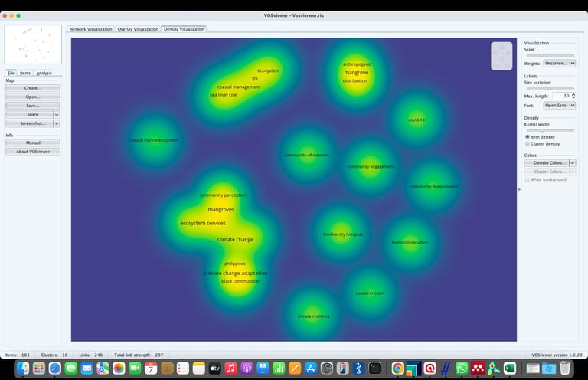Open Finder from the Dock
The image size is (588, 380).
(x=23, y=369)
